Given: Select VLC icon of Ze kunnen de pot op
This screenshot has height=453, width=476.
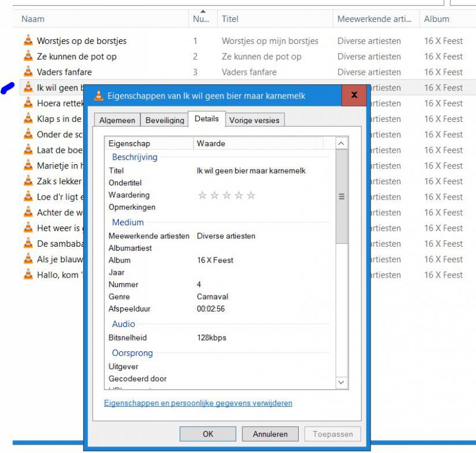Looking at the screenshot, I should point(28,56).
